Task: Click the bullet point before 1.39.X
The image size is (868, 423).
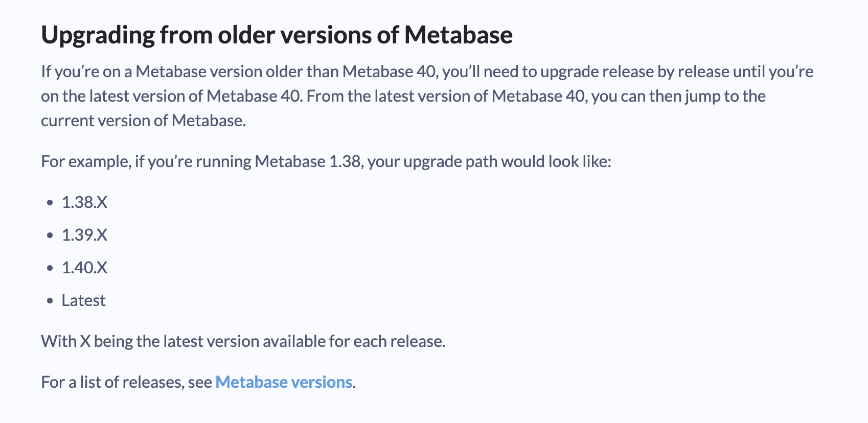Action: pyautogui.click(x=50, y=236)
